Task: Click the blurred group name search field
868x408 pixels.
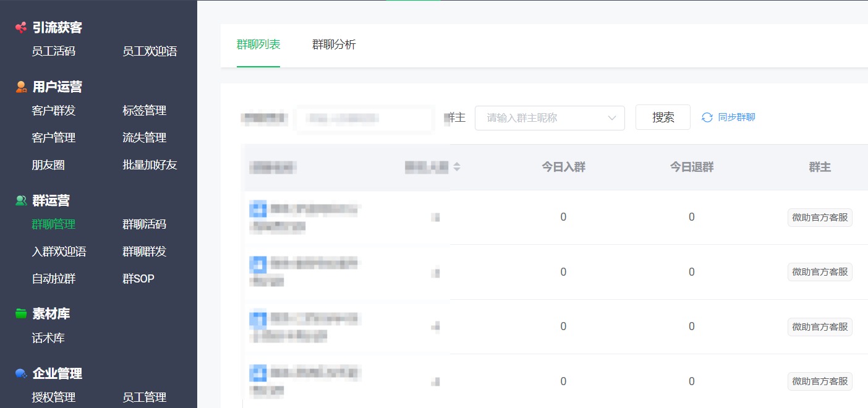Action: pyautogui.click(x=364, y=118)
